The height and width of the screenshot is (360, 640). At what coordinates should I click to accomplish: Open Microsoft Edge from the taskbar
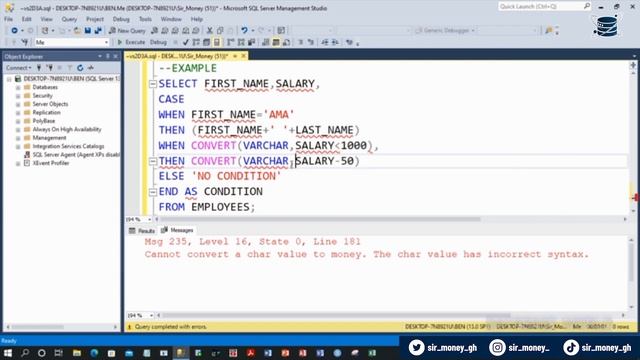tap(94, 353)
